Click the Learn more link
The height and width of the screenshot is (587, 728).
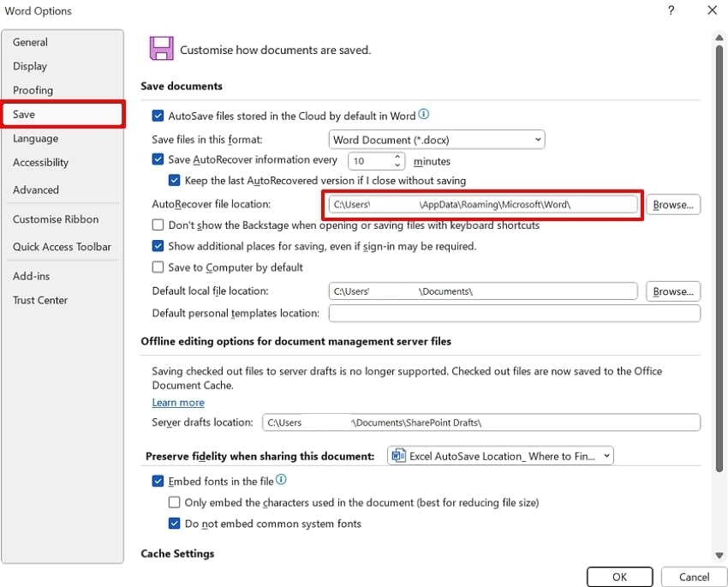177,402
